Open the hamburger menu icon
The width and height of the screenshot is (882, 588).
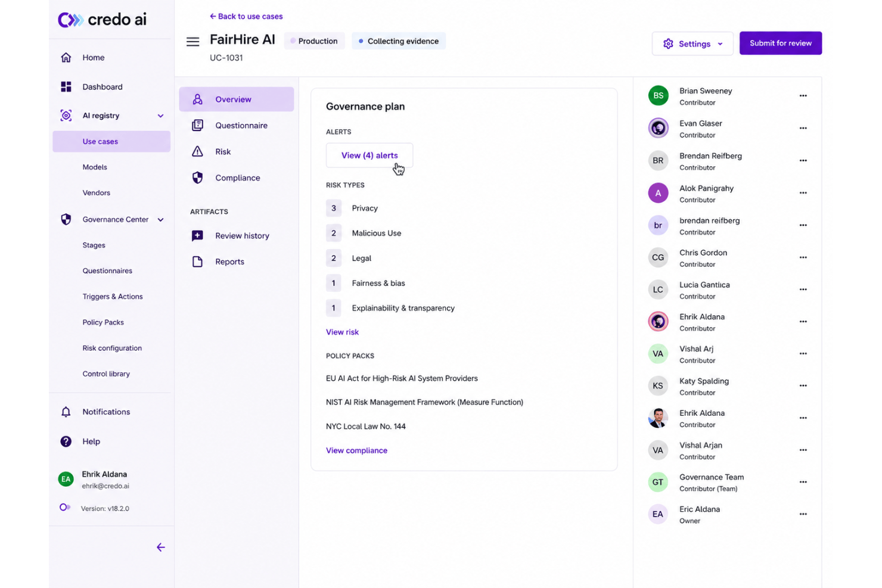click(x=192, y=42)
